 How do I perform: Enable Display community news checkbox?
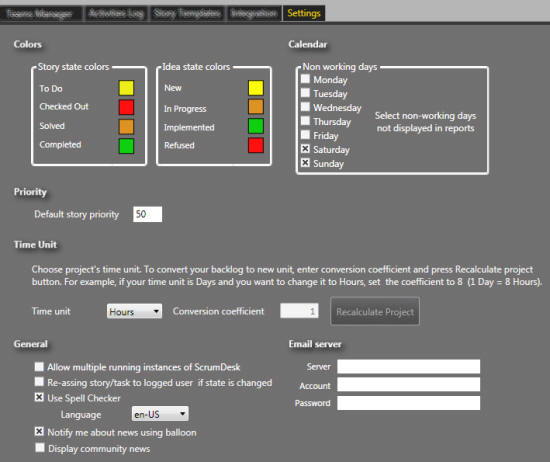tap(40, 448)
